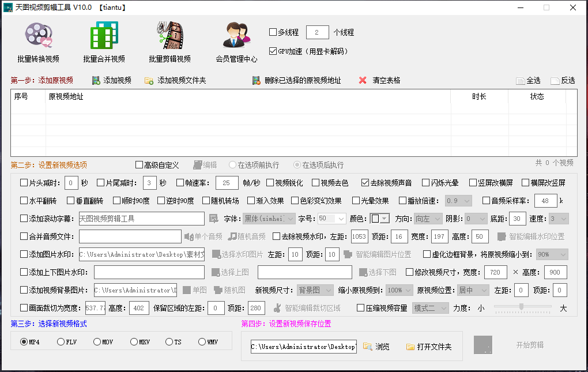Click 添加滚动字幕 text input field

pyautogui.click(x=141, y=219)
